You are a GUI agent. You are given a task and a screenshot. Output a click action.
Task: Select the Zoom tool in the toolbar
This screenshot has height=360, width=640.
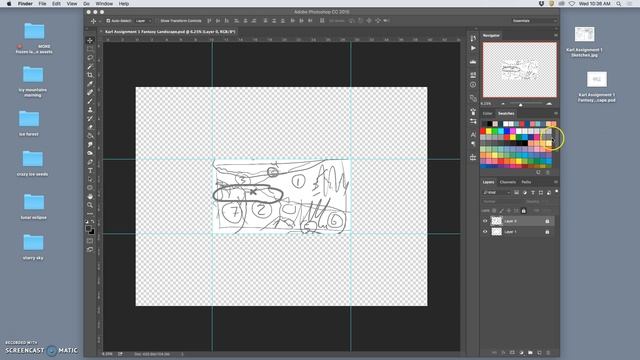[x=90, y=205]
